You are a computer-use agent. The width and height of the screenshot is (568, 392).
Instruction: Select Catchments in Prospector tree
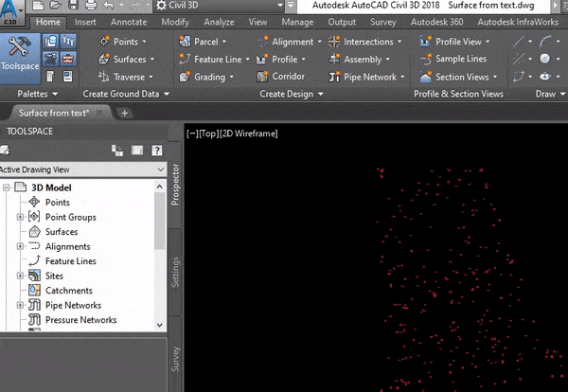[69, 290]
